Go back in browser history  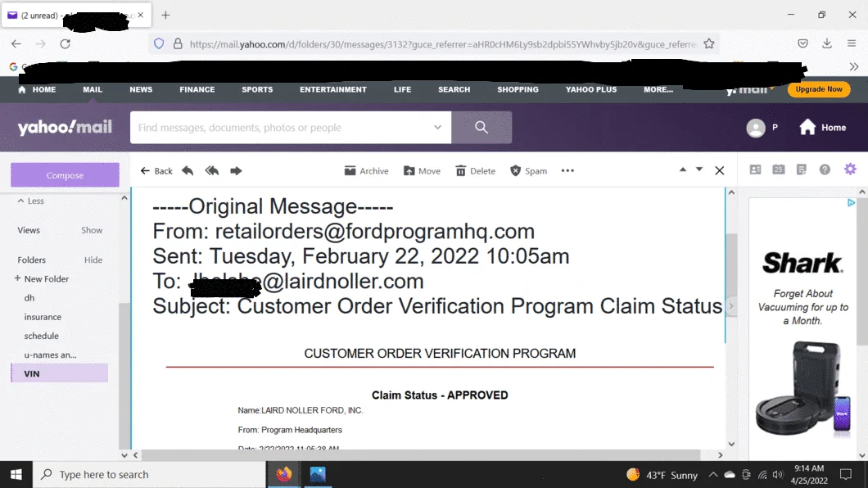click(x=16, y=43)
